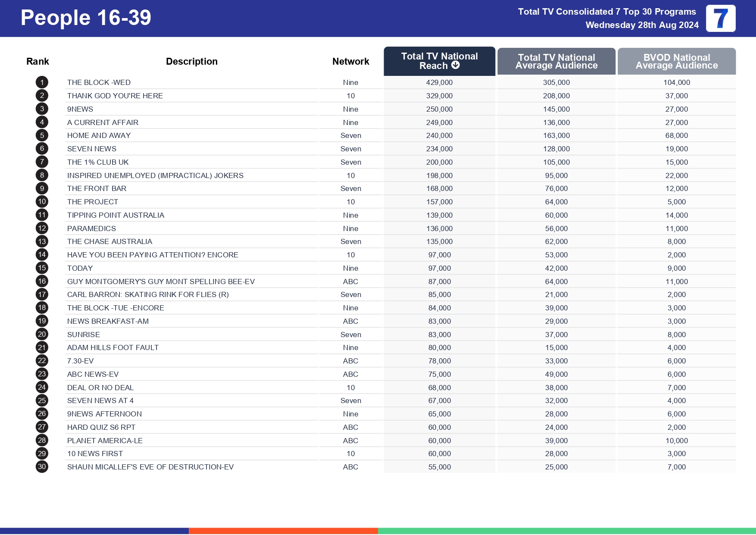
Task: Click the rank 15 circle badge
Action: coord(41,268)
